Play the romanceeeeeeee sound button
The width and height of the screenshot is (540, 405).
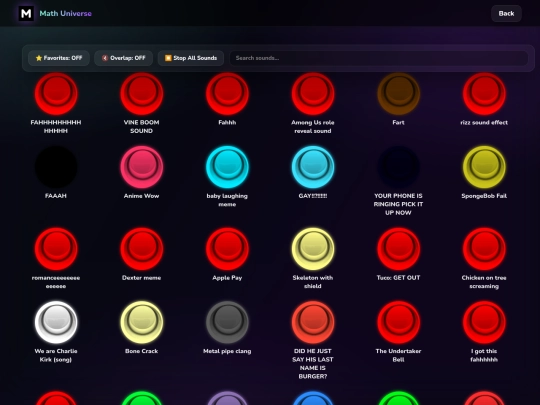click(56, 249)
